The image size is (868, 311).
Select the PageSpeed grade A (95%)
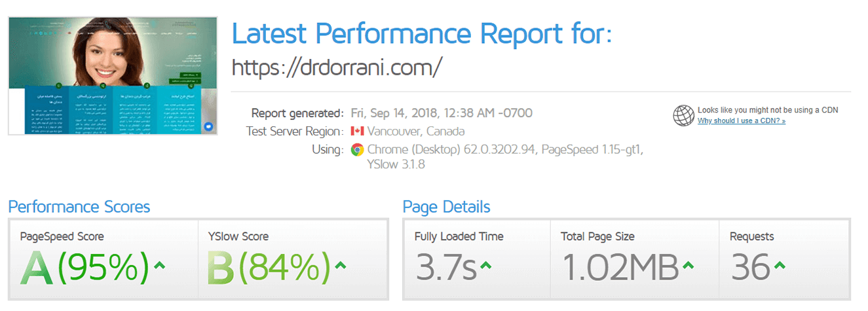(85, 267)
